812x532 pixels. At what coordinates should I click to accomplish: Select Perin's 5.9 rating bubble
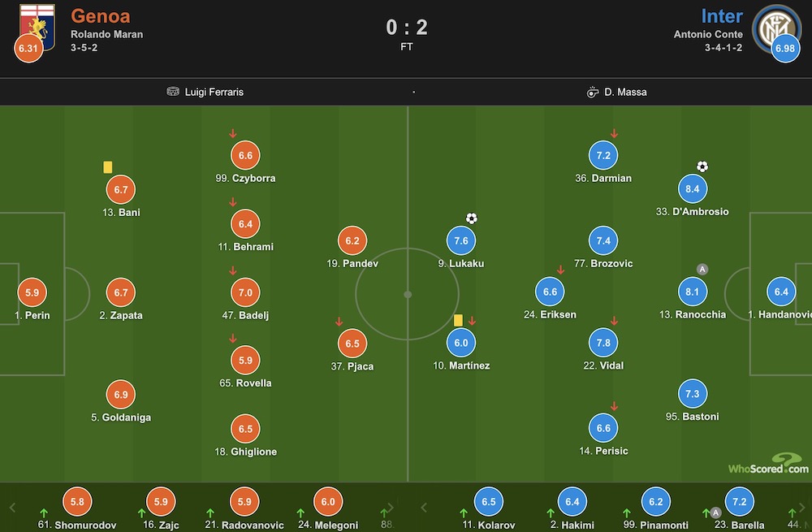click(x=32, y=292)
